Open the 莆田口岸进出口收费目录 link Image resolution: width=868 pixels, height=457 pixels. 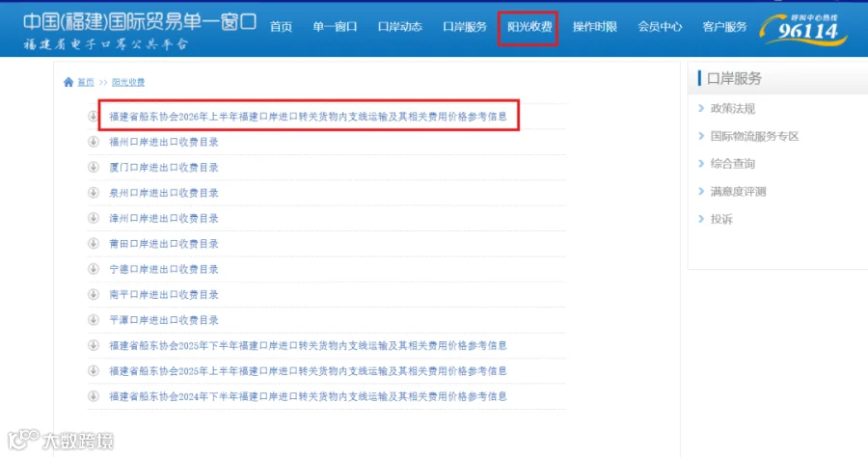click(x=164, y=243)
